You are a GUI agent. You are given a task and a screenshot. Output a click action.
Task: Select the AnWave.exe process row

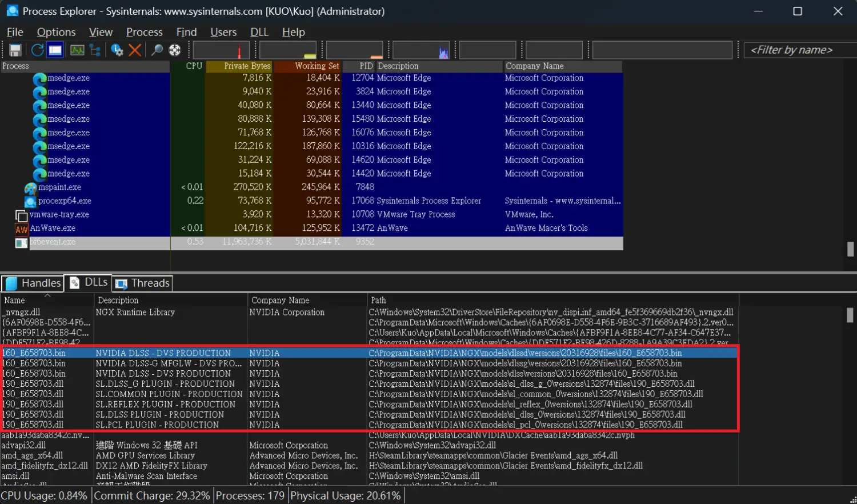tap(53, 228)
